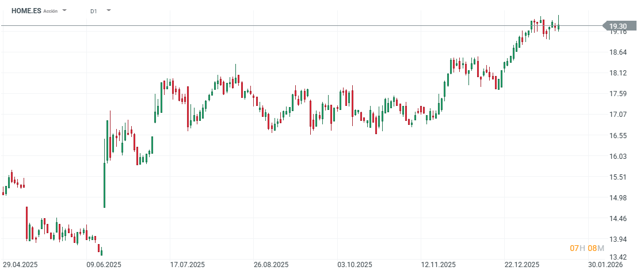The image size is (644, 274).
Task: Select the 13.42 price scale label
Action: click(618, 257)
